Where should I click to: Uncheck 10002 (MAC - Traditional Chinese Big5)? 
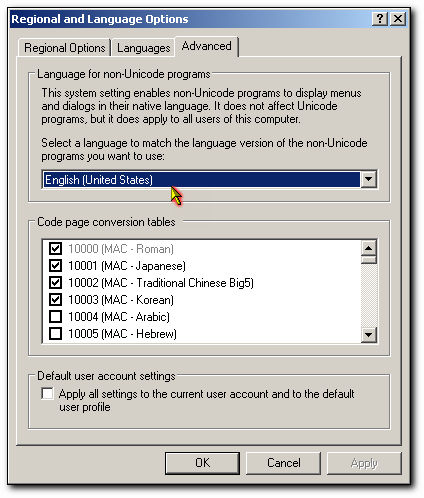click(x=55, y=283)
